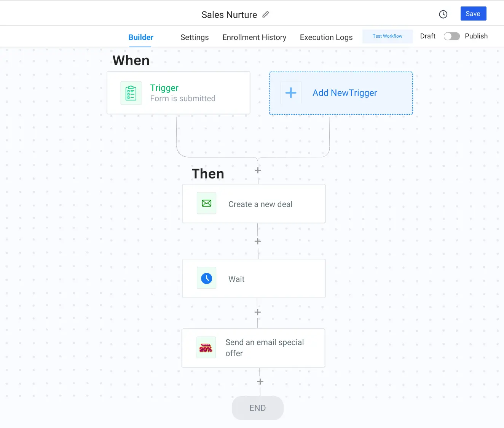504x428 pixels.
Task: Add a step before END node
Action: pos(260,382)
